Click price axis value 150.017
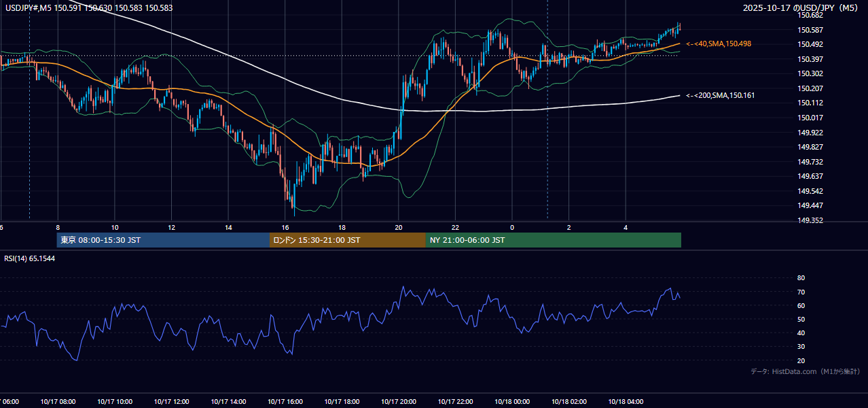This screenshot has height=408, width=868. 810,118
